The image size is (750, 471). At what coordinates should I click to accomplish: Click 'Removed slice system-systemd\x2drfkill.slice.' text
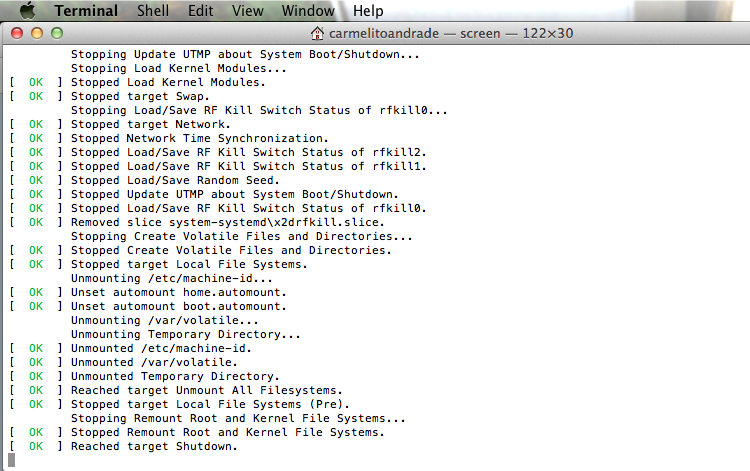[228, 222]
